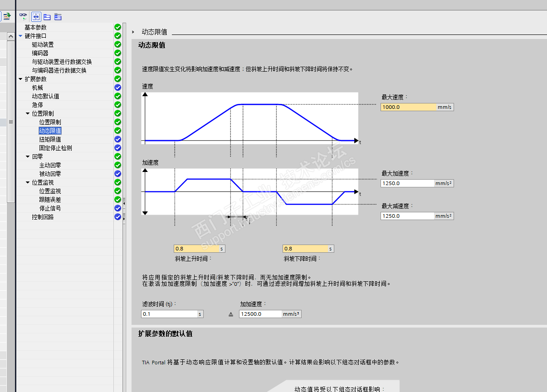
Task: Click the collapse-all folders toolbar icon
Action: pos(47,17)
